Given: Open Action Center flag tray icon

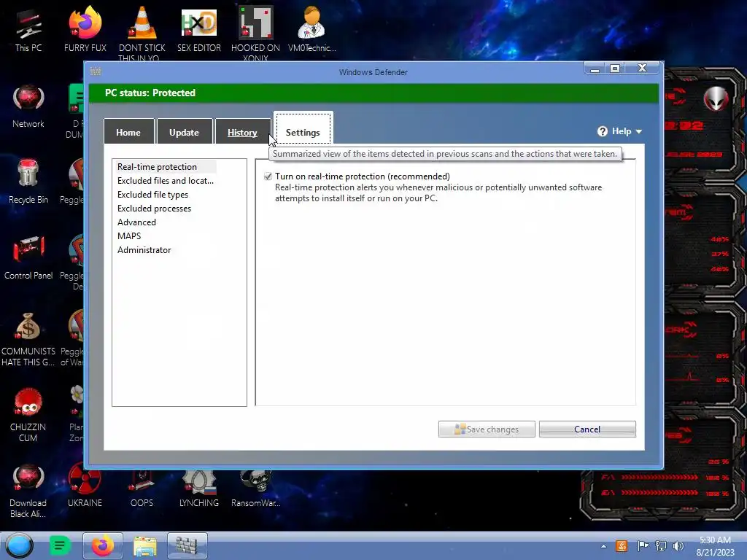Looking at the screenshot, I should 642,546.
